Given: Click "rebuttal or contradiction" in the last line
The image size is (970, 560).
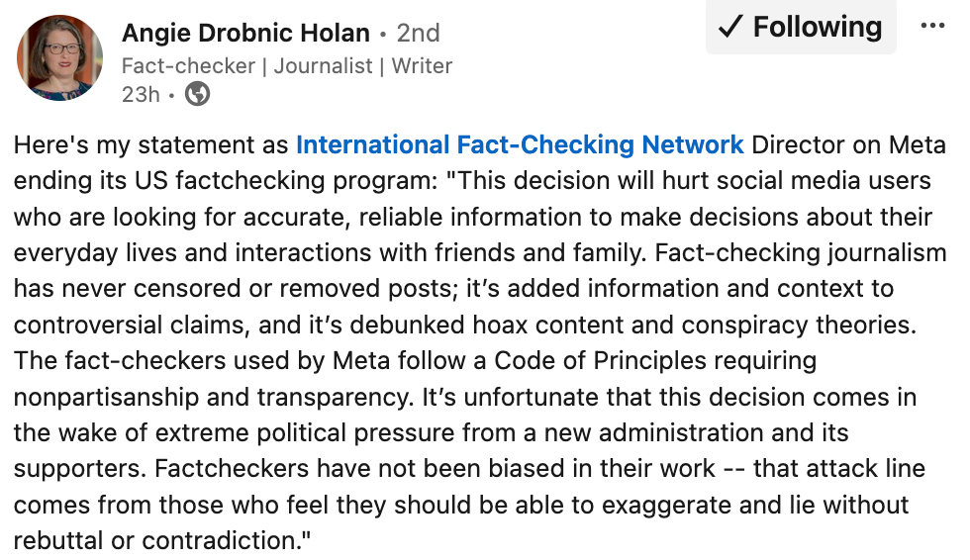Looking at the screenshot, I should point(158,541).
